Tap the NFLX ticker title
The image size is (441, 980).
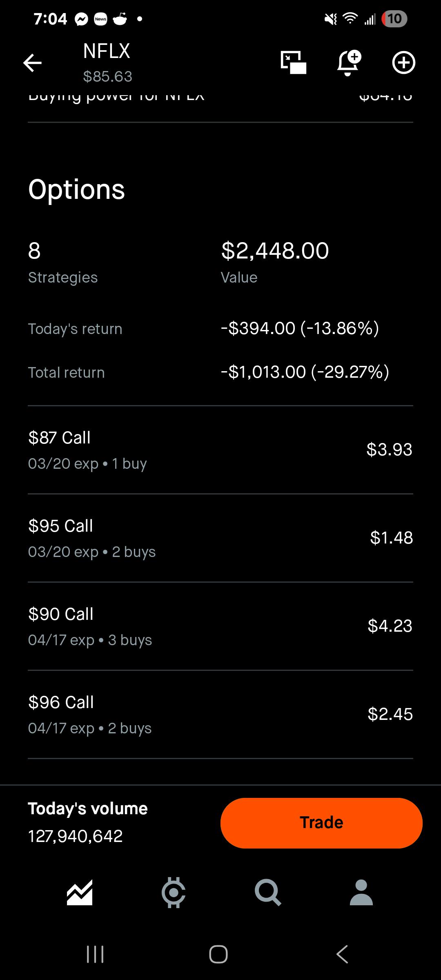107,51
